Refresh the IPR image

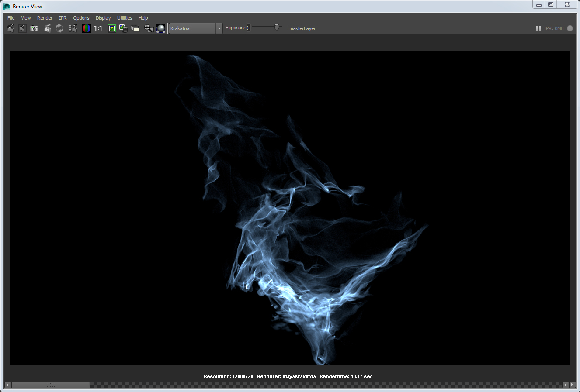coord(59,28)
